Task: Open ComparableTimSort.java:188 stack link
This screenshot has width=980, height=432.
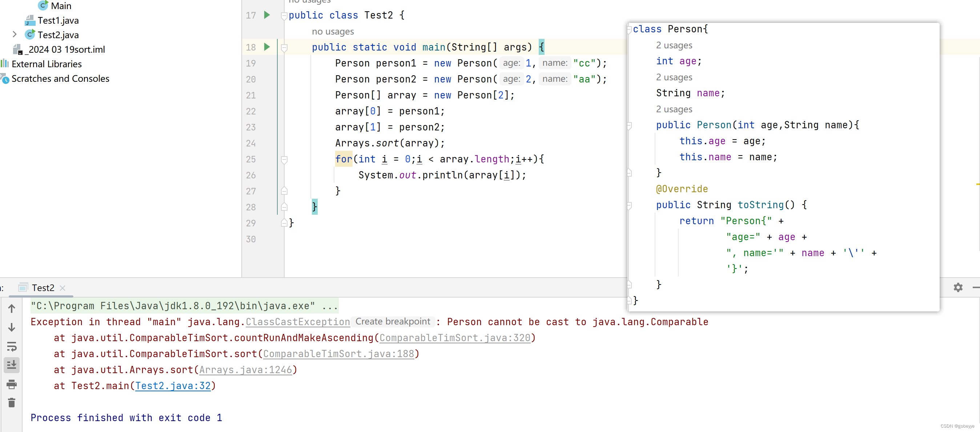Action: click(338, 354)
